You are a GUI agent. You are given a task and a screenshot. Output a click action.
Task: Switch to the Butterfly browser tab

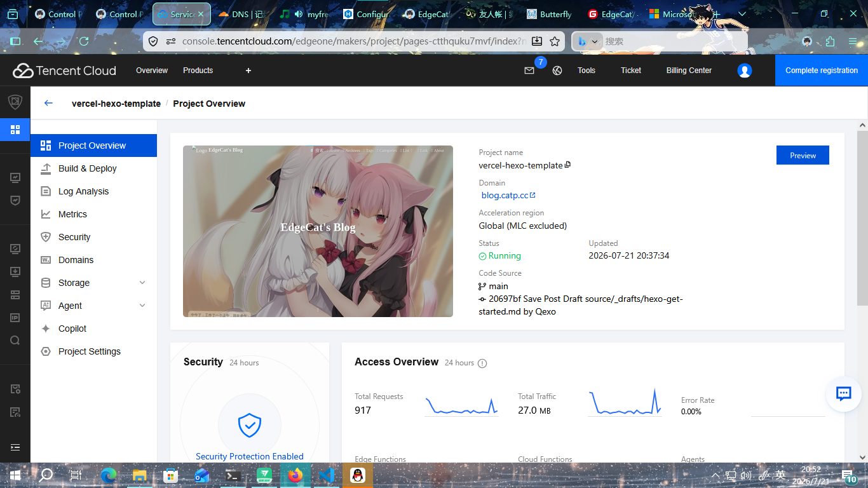pos(550,14)
